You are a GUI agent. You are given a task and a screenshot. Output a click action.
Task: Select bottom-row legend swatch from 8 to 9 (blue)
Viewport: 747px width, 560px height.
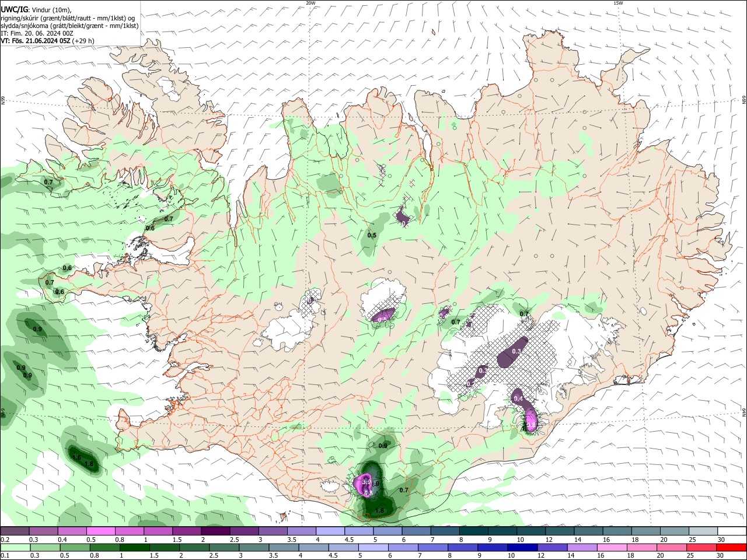click(x=462, y=547)
